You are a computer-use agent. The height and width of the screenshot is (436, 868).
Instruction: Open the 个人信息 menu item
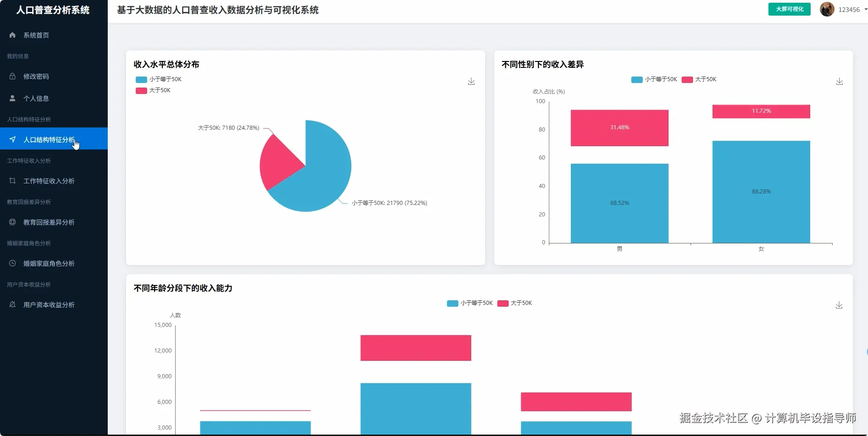[54, 98]
